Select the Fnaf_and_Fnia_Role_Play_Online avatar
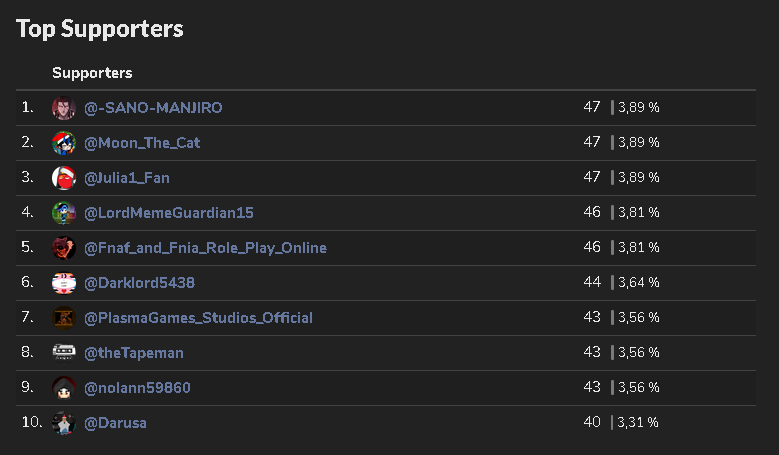The image size is (779, 455). [x=64, y=248]
